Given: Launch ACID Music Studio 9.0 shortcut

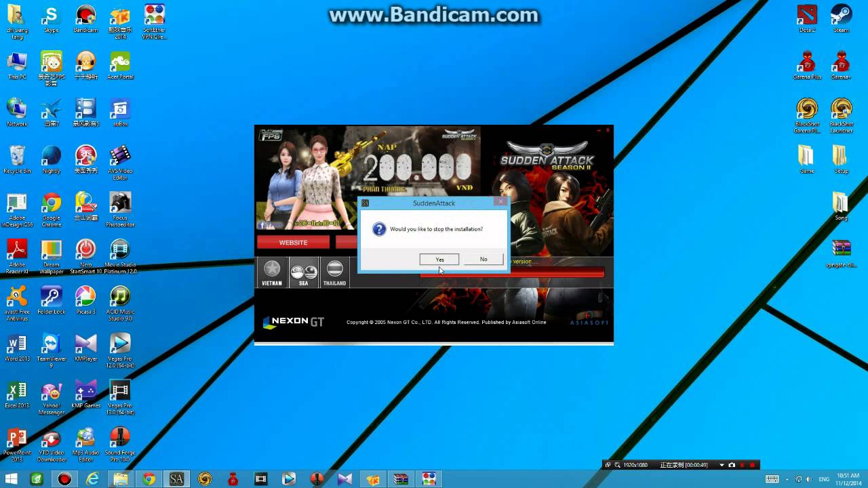Looking at the screenshot, I should click(120, 304).
